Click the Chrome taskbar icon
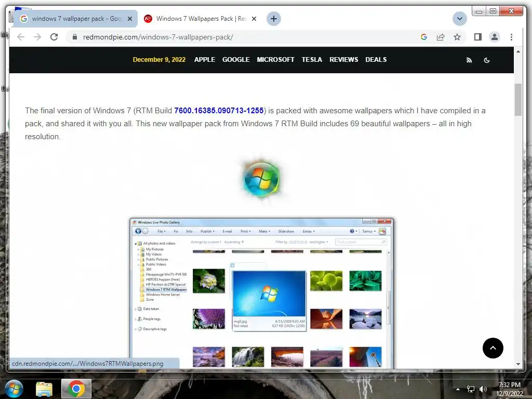This screenshot has width=532, height=399. [76, 389]
